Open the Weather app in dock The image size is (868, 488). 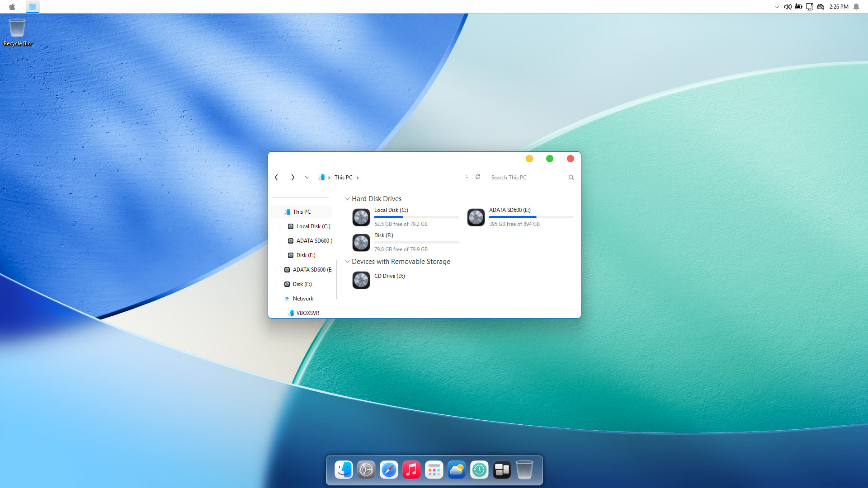tap(457, 470)
